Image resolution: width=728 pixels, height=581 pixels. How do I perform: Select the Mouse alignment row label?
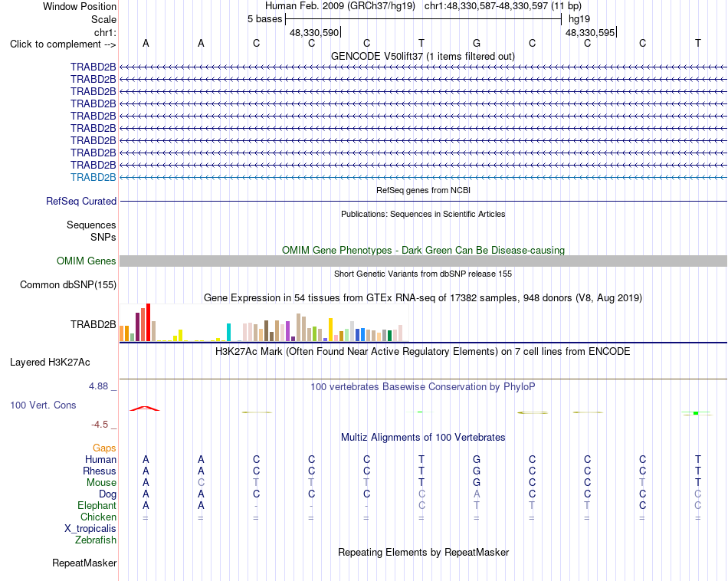(x=101, y=483)
